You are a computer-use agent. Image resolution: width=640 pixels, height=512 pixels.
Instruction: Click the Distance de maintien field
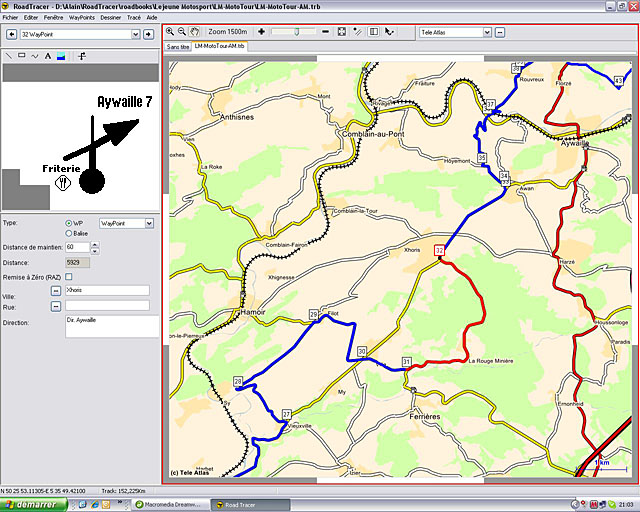77,247
